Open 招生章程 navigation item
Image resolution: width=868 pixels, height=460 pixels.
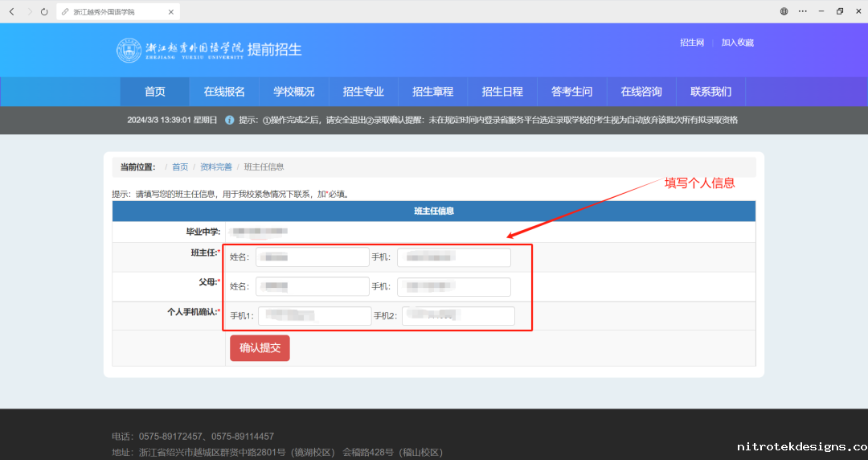click(433, 92)
